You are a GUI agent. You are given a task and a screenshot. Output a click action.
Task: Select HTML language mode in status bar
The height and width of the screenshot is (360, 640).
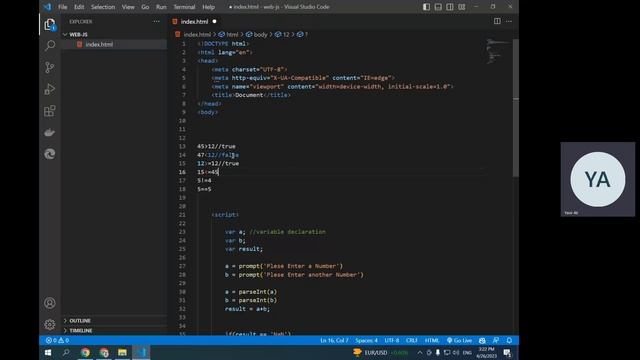[432, 340]
